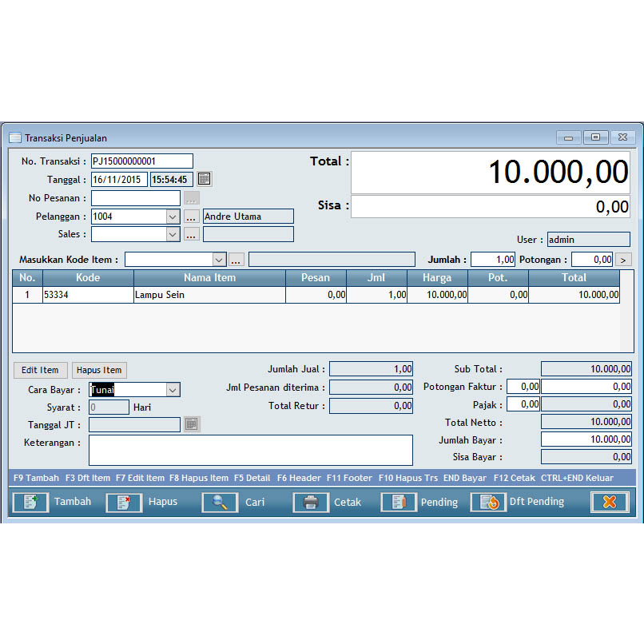The image size is (644, 644).
Task: Open the Dft Pending list icon
Action: click(x=487, y=502)
